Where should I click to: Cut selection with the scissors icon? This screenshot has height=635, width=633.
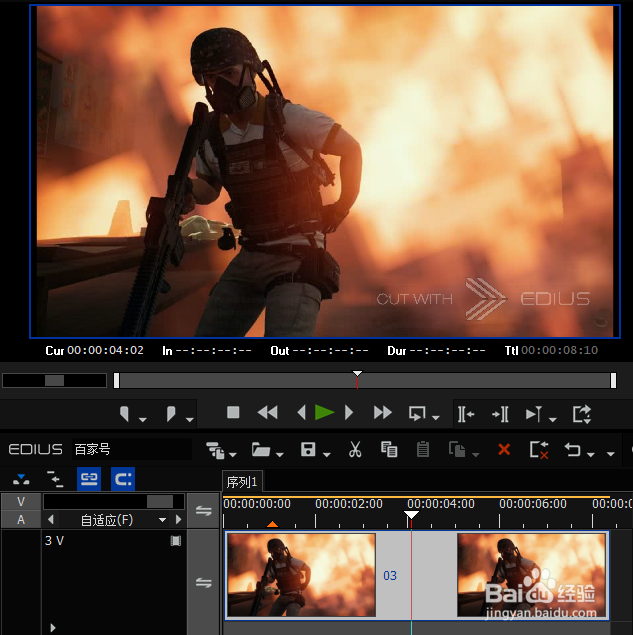click(355, 450)
